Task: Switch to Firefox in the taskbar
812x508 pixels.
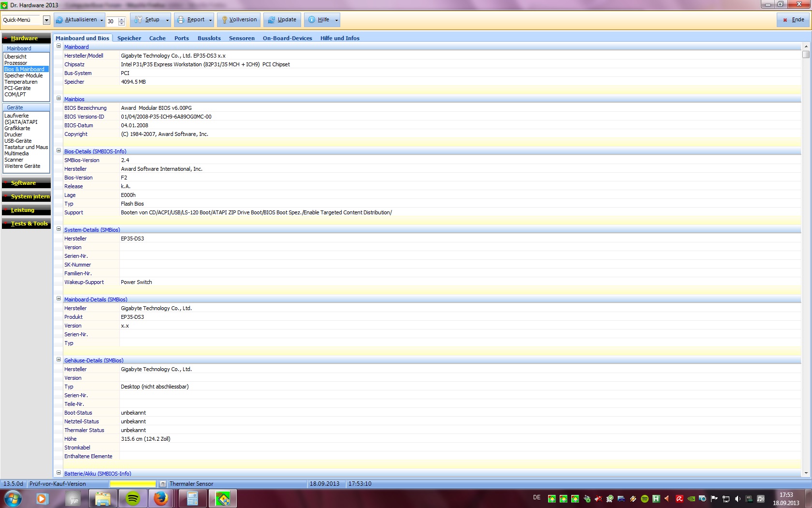Action: (x=161, y=498)
